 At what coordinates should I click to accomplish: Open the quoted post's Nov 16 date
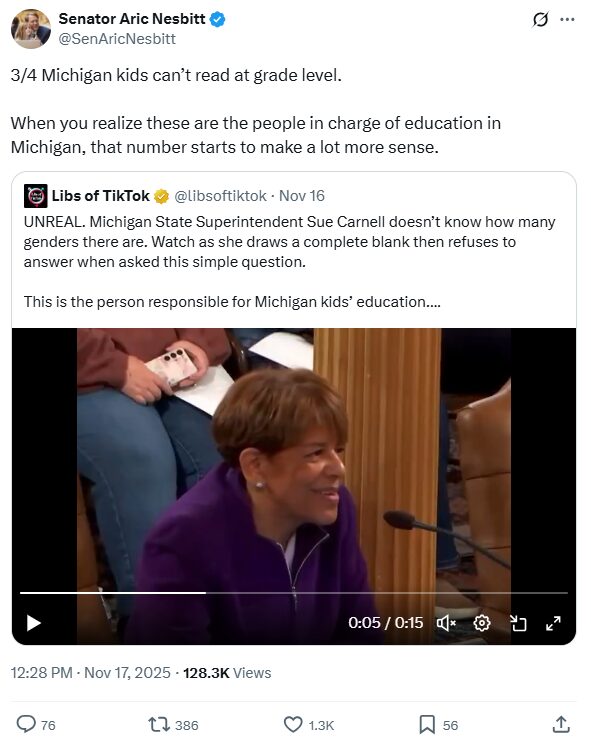(302, 196)
